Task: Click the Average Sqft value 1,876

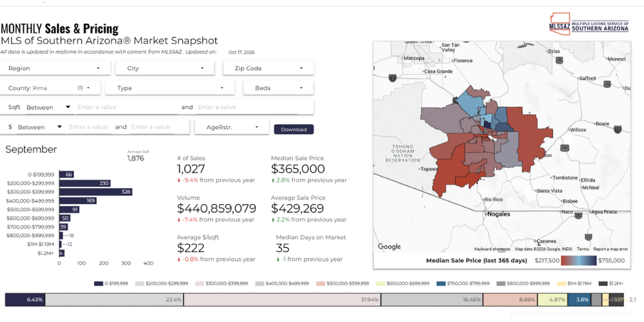Action: [x=135, y=158]
